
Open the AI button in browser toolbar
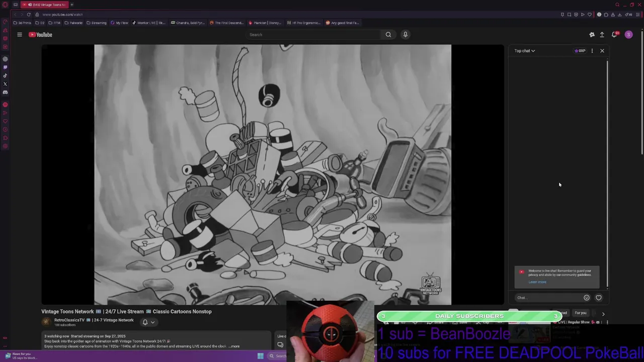629,15
